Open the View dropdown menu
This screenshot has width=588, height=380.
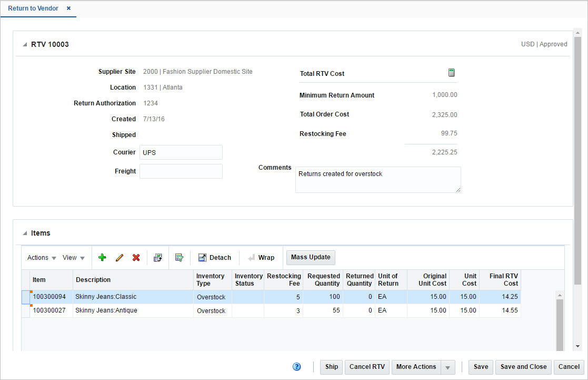tap(74, 258)
